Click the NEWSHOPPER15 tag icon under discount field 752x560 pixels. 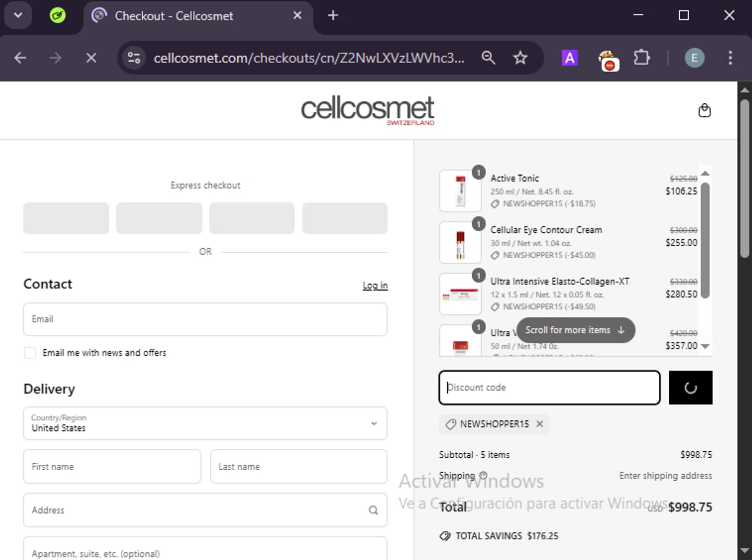[x=451, y=424]
